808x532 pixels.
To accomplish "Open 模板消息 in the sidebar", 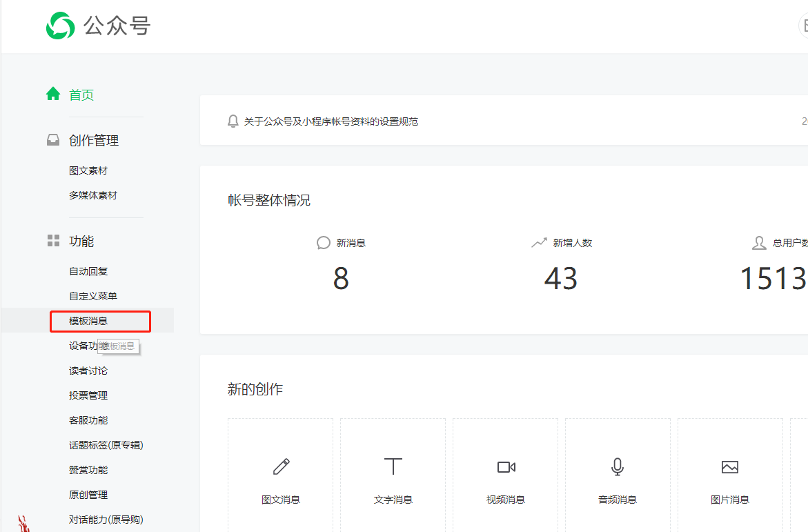I will point(88,321).
